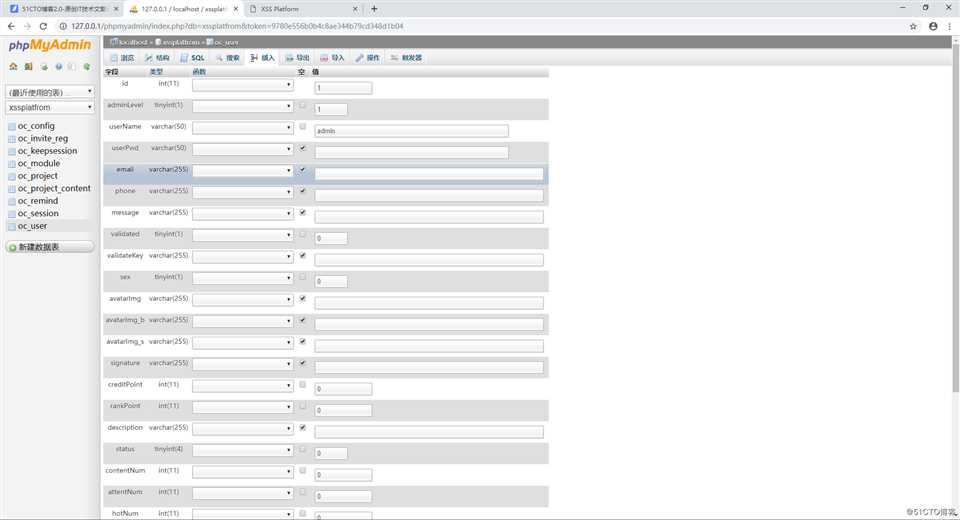This screenshot has height=520, width=960.
Task: Click the oc_project table icon
Action: coord(12,176)
